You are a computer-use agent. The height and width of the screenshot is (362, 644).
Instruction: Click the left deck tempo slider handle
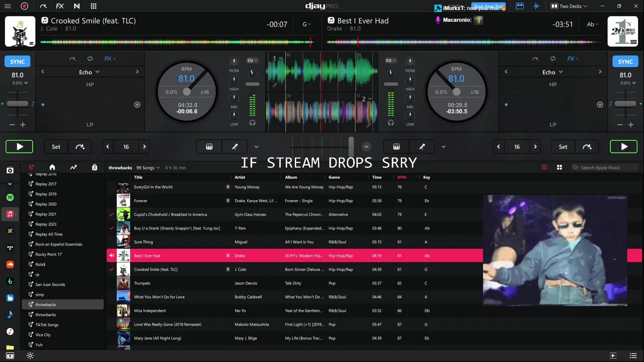pyautogui.click(x=18, y=104)
